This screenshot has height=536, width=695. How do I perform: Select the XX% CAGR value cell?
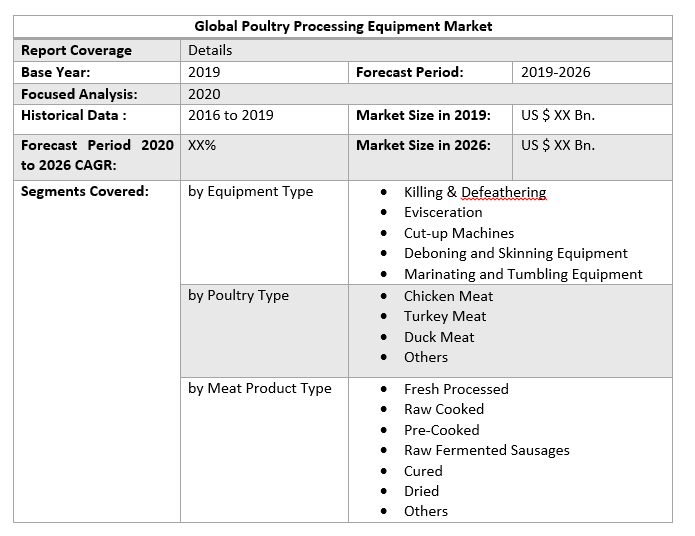(x=202, y=145)
